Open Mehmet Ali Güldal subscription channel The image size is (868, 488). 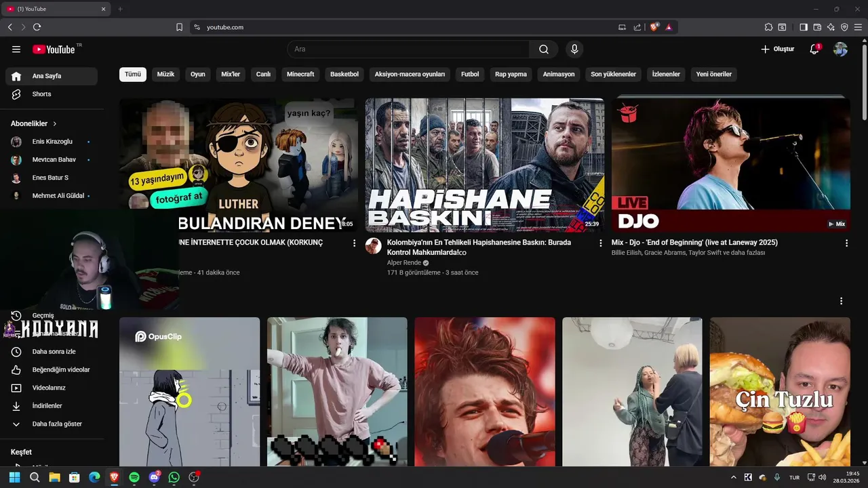coord(52,196)
